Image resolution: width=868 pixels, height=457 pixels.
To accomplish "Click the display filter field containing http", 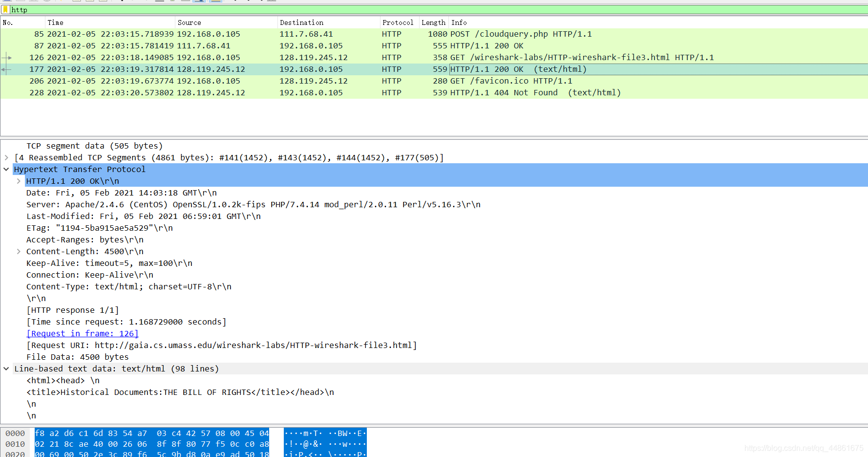I will coord(438,10).
